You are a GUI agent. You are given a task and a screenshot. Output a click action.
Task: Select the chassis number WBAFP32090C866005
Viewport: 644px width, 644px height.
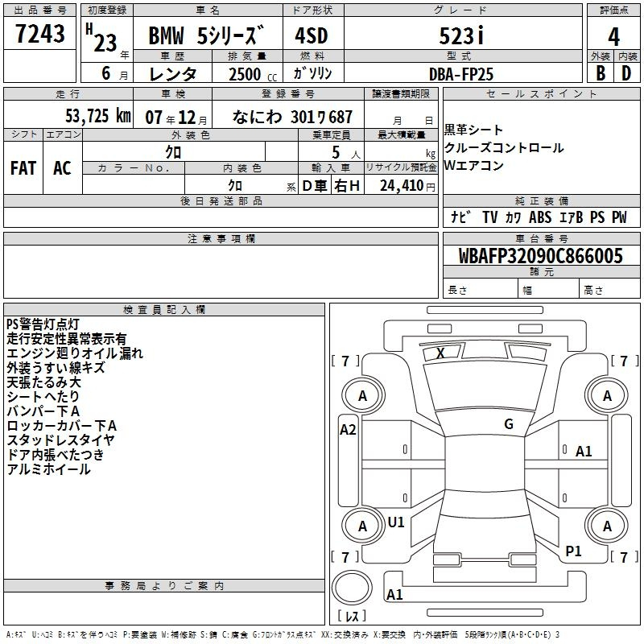540,256
